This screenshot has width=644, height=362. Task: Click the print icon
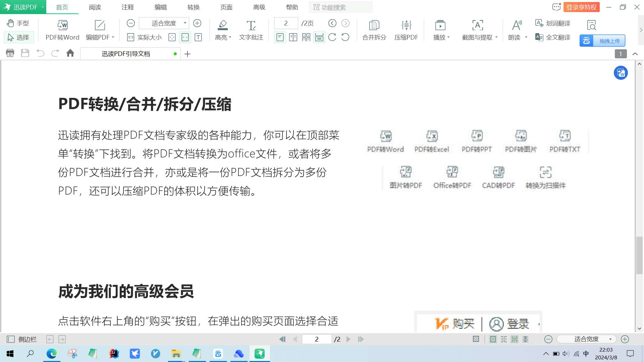coord(10,53)
